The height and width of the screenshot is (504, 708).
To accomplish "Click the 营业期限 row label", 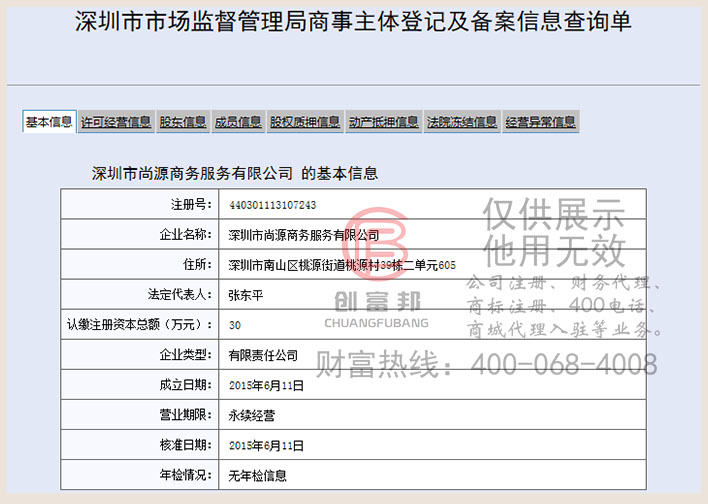I will (185, 415).
